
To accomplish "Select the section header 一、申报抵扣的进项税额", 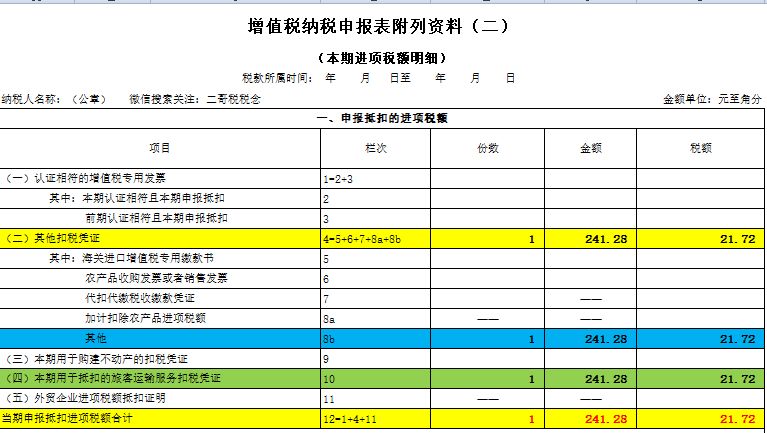I will pyautogui.click(x=383, y=118).
